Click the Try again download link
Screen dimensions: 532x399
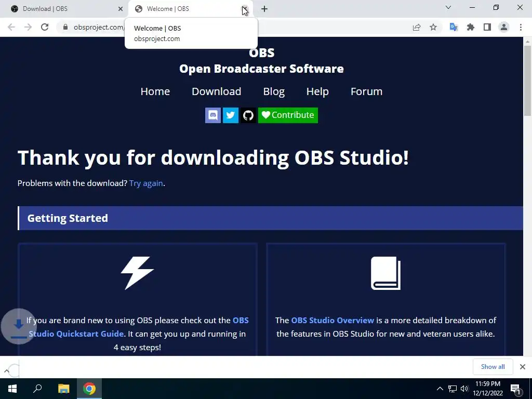[x=146, y=183]
